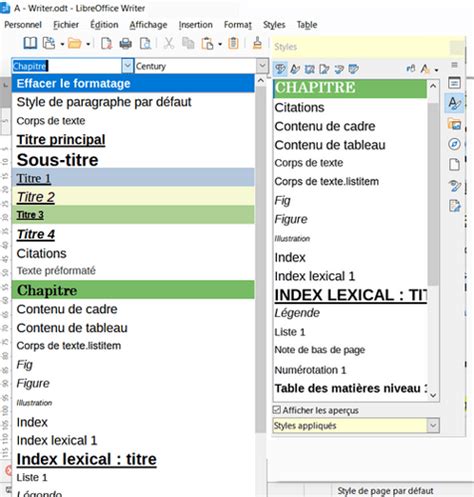Open the Personnel menu
Image resolution: width=474 pixels, height=497 pixels.
click(x=23, y=25)
